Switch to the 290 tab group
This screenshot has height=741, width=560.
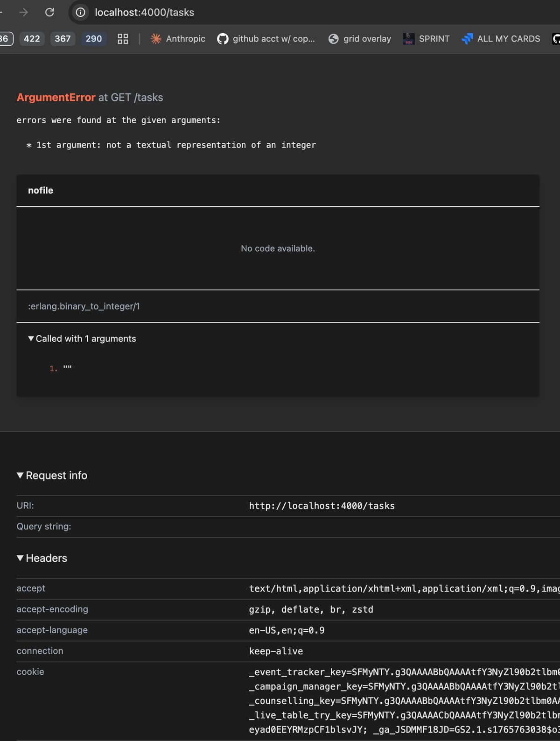click(93, 39)
